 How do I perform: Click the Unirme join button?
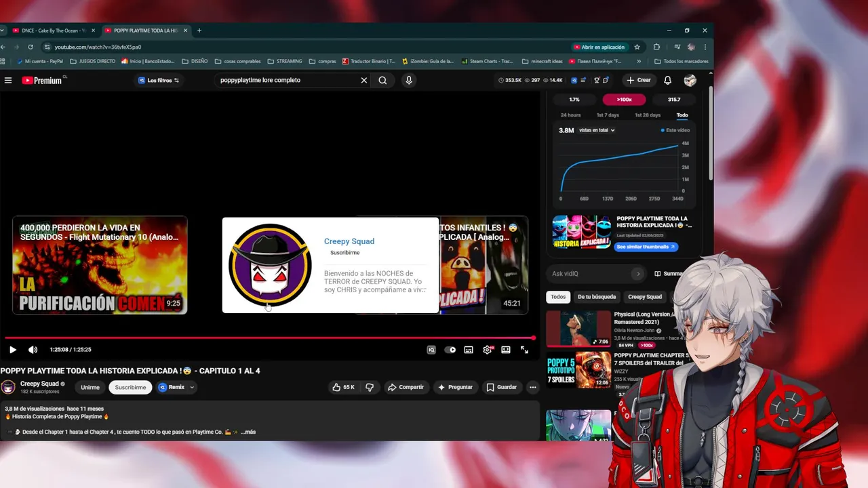point(90,388)
